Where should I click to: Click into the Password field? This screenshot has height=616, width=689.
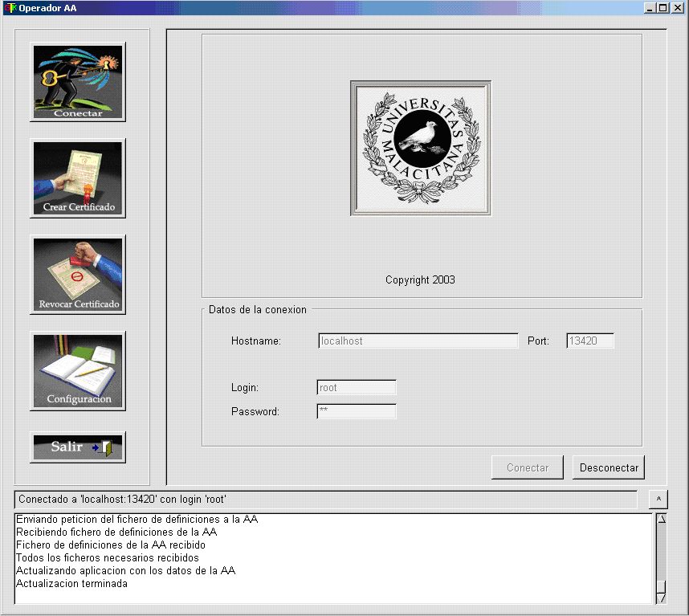click(357, 412)
